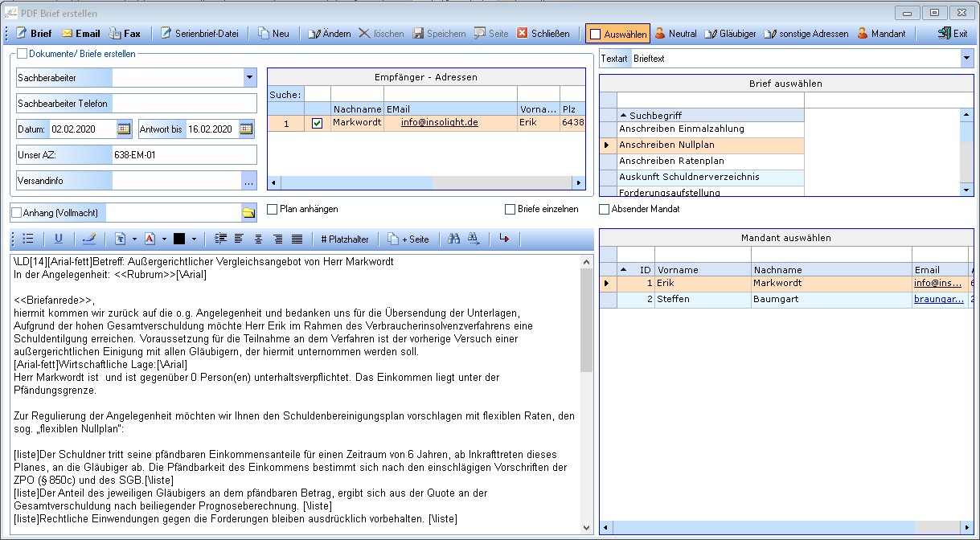
Task: Click the Versandinfo ellipsis button
Action: click(x=248, y=181)
